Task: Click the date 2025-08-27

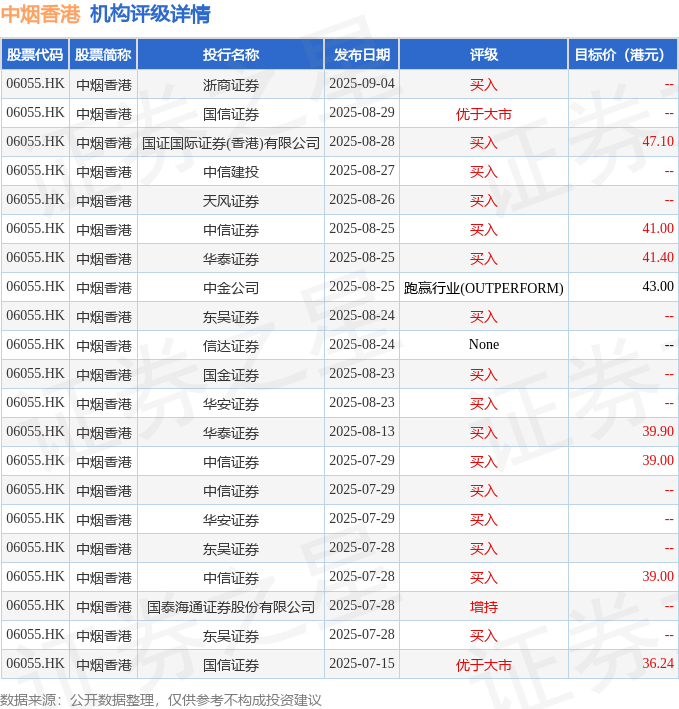Action: (362, 170)
